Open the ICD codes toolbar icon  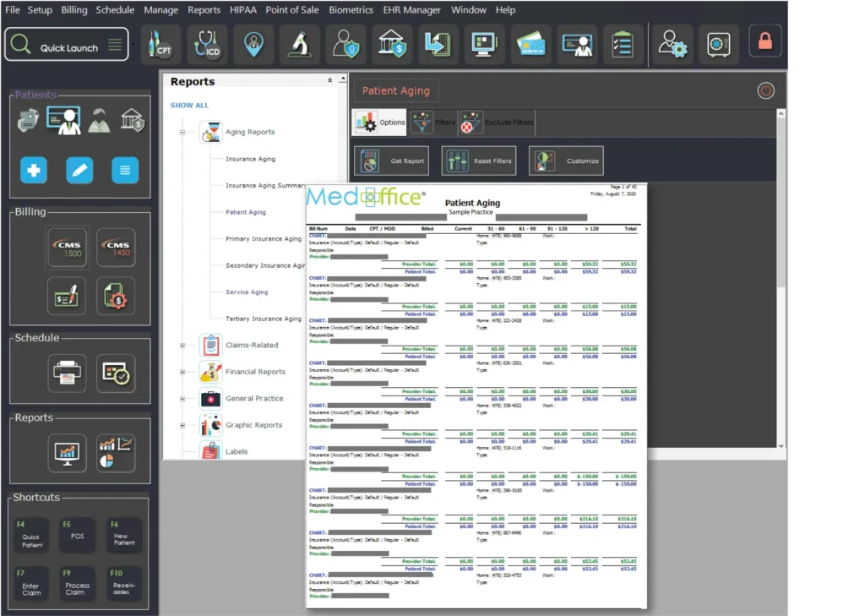pyautogui.click(x=207, y=44)
